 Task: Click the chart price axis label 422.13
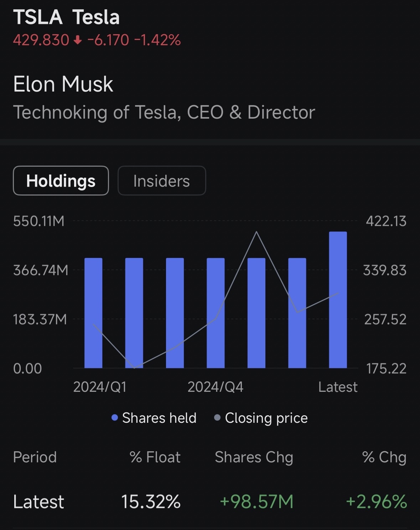386,222
